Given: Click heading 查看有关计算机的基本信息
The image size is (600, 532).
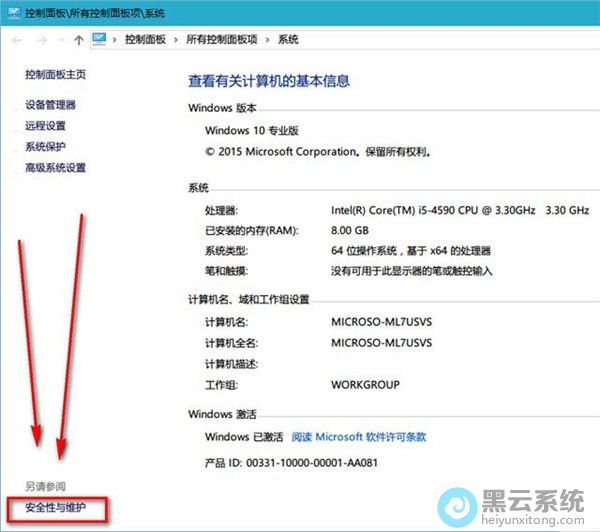Looking at the screenshot, I should pos(269,81).
